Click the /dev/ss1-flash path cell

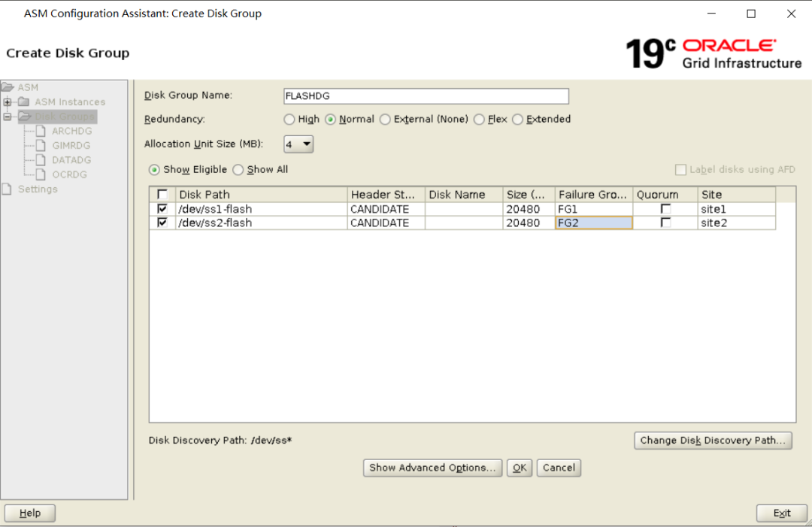click(261, 209)
